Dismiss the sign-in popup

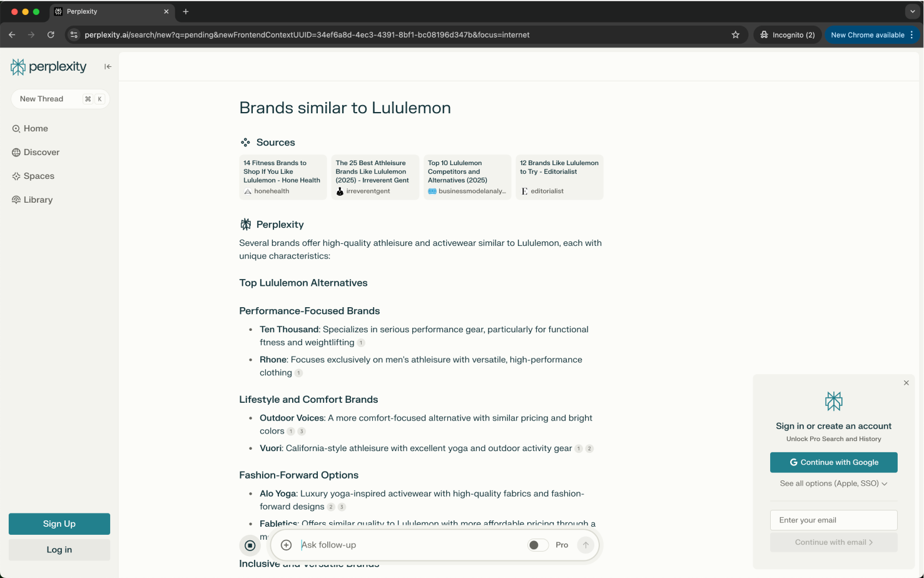pos(906,383)
